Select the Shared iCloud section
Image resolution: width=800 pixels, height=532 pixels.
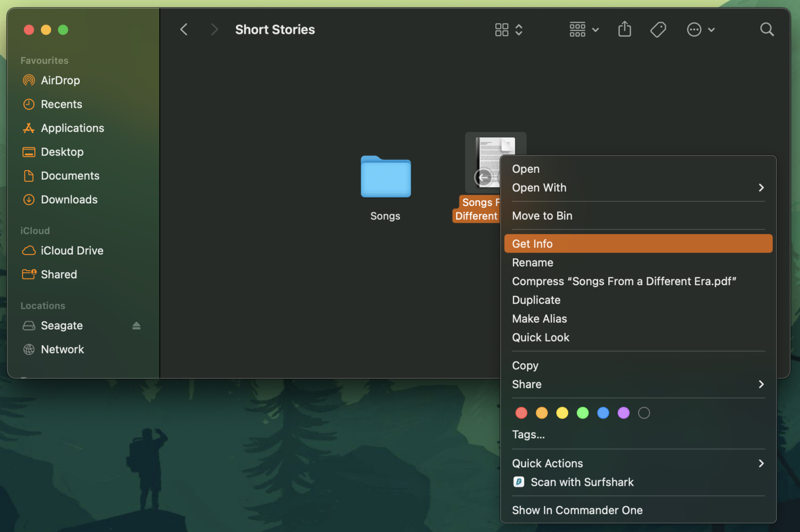(58, 274)
